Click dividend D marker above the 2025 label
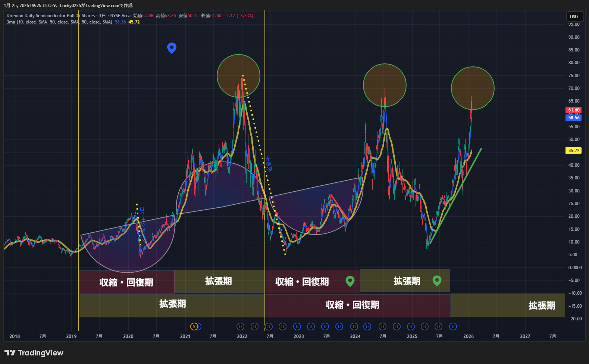Image resolution: width=589 pixels, height=364 pixels. (x=411, y=327)
